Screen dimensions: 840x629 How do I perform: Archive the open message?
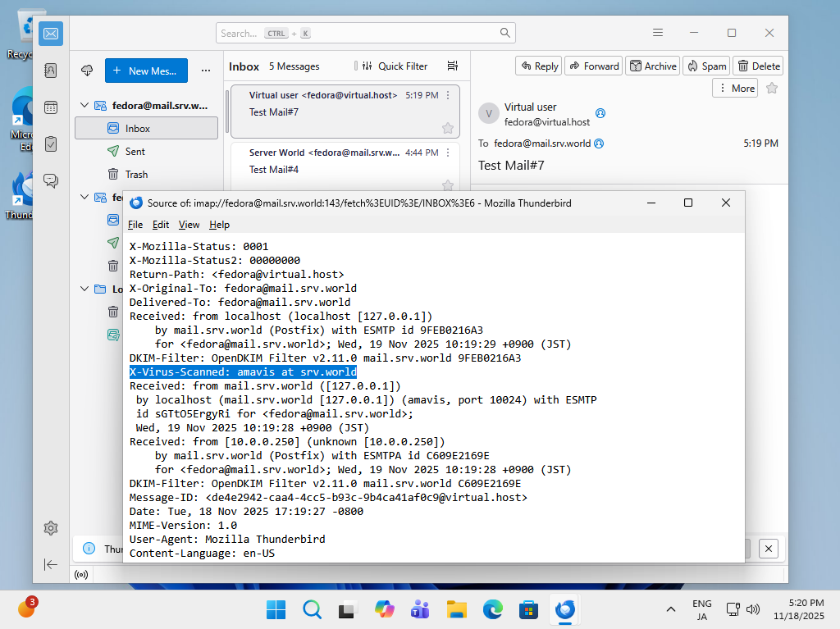pyautogui.click(x=652, y=66)
